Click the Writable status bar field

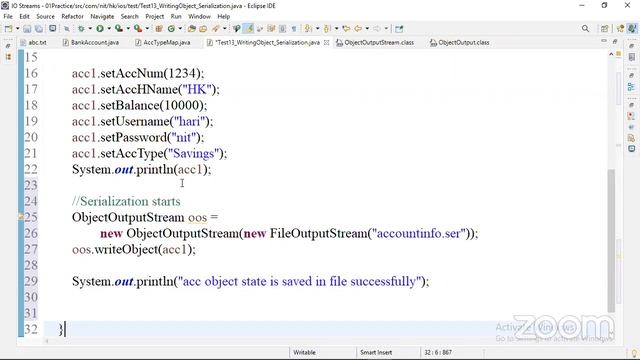[x=304, y=352]
